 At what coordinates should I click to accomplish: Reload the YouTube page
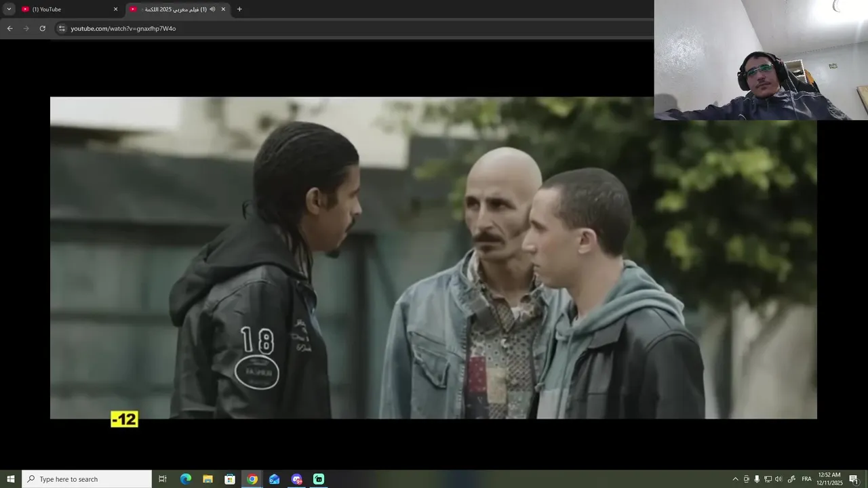point(42,28)
